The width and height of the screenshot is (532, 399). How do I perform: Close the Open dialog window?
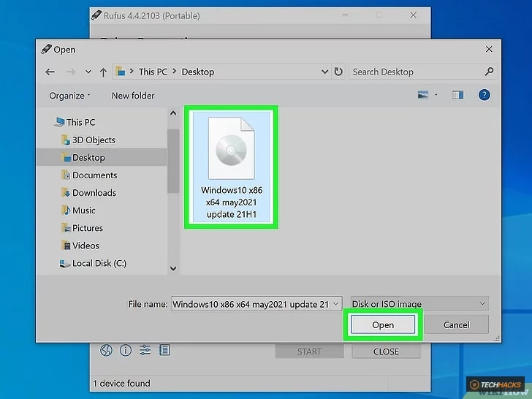click(x=489, y=49)
